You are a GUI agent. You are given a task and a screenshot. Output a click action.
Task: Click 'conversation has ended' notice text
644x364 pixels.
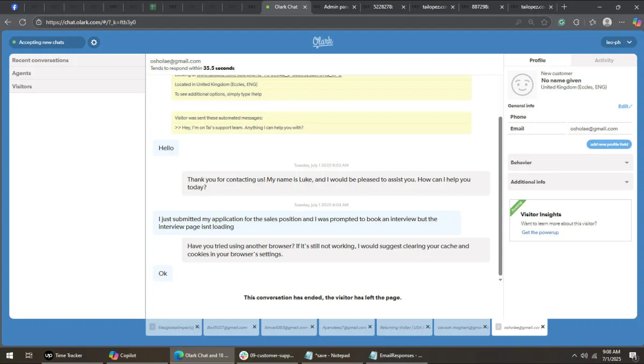point(323,297)
